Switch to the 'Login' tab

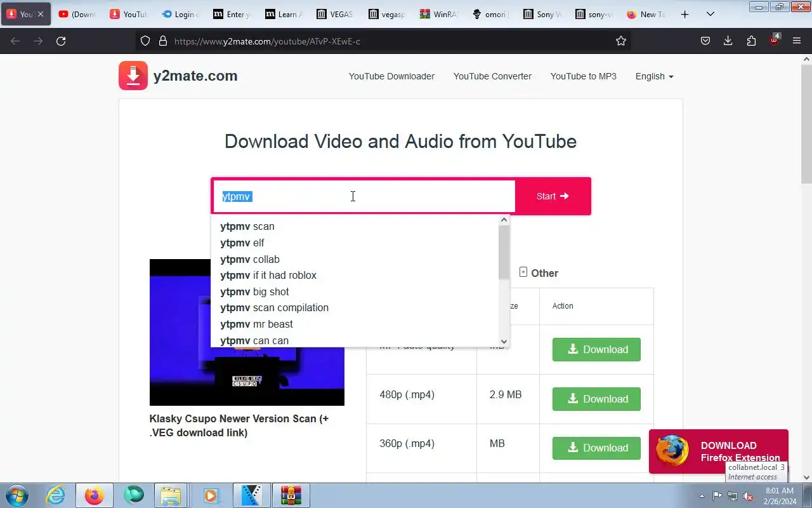click(180, 14)
